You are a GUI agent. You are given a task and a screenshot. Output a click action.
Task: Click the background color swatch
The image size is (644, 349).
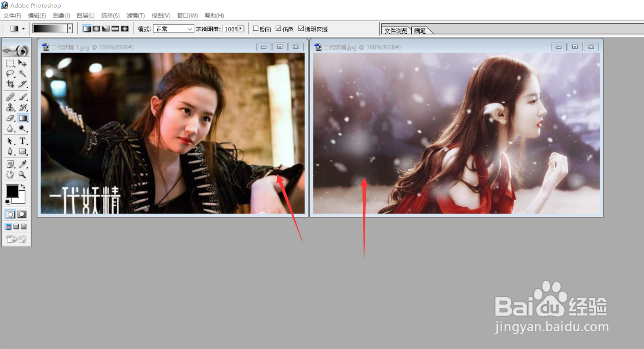[21, 200]
